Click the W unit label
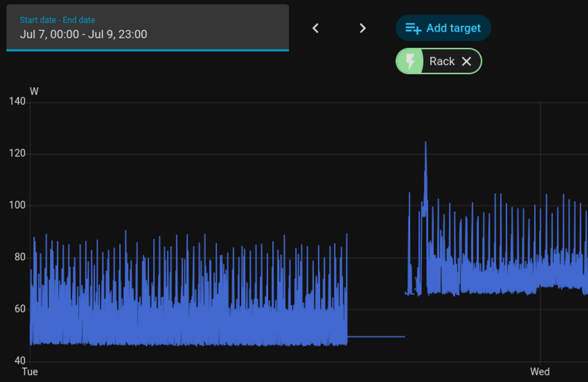 [34, 91]
